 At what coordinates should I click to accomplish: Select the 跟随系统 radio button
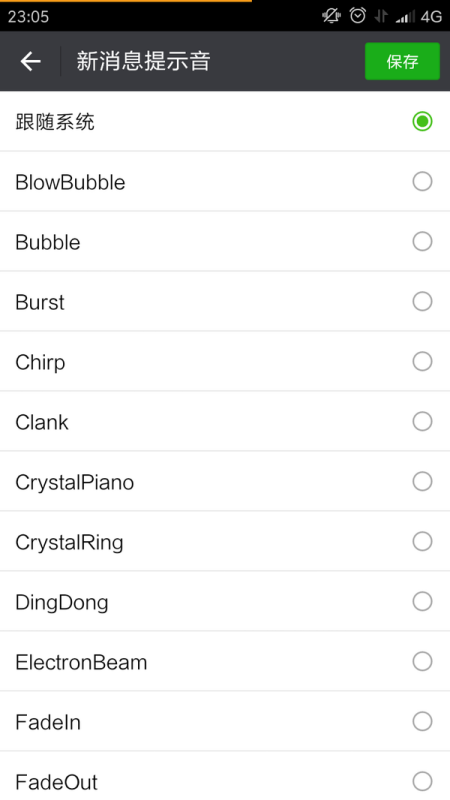(422, 121)
